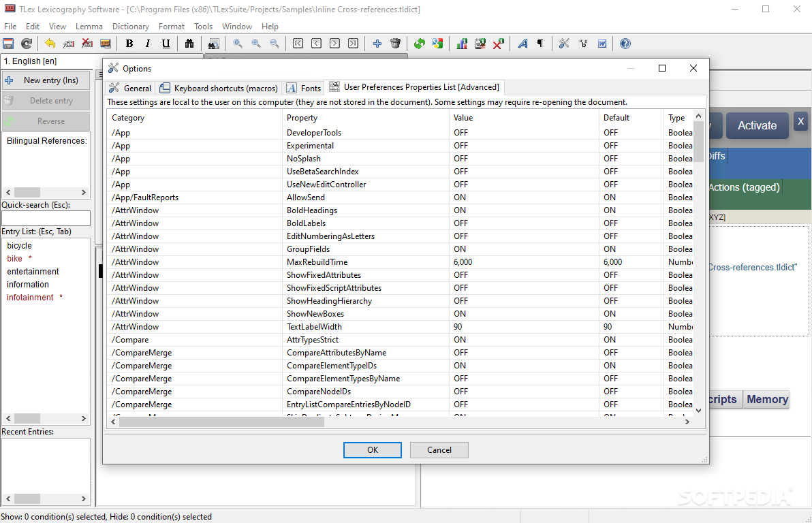The width and height of the screenshot is (812, 523).
Task: Toggle Underline formatting in the toolbar
Action: 166,44
